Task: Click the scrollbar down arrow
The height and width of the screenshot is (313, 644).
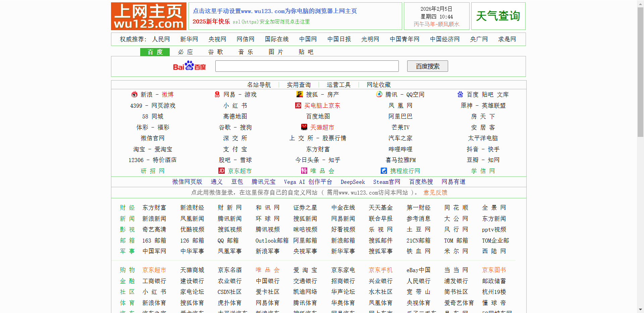Action: point(640,310)
